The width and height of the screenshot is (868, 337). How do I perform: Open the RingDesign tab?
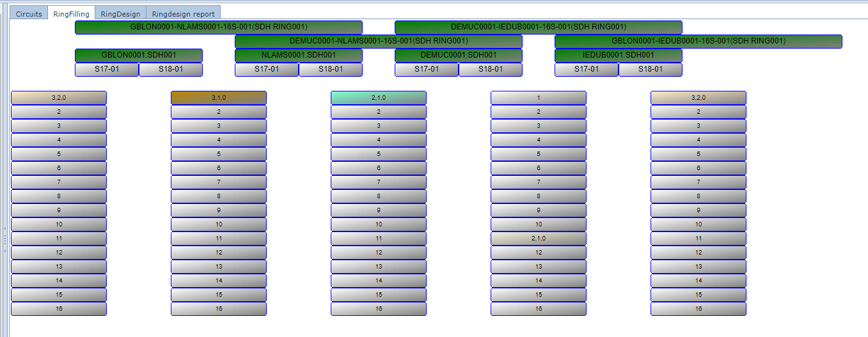pos(120,13)
